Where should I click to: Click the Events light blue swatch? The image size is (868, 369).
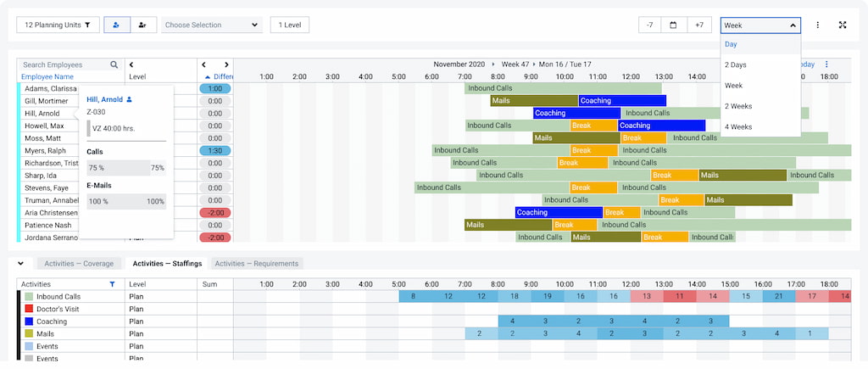[29, 346]
